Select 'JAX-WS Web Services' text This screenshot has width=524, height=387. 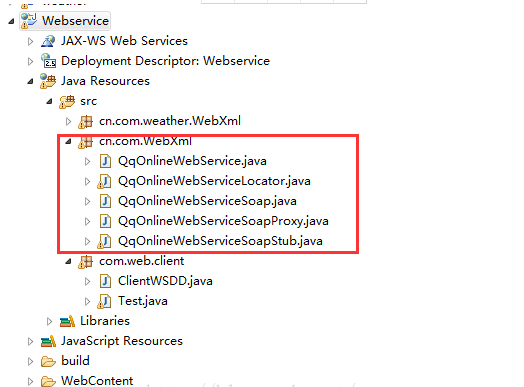[x=124, y=41]
